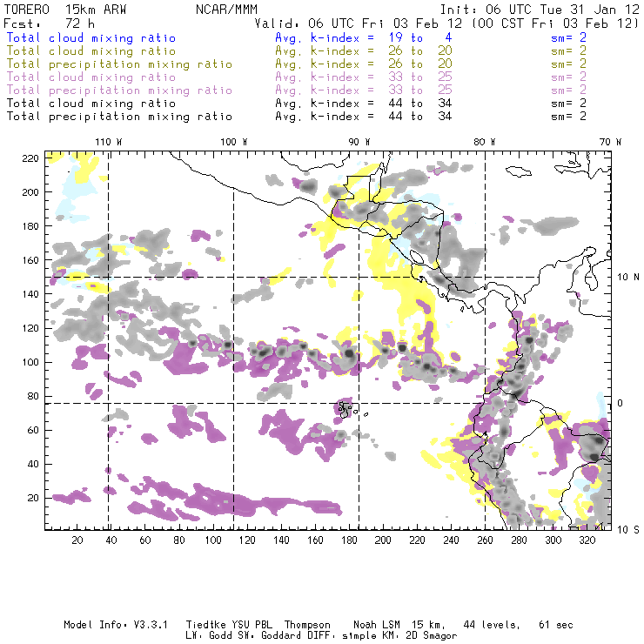Click the 'Model Info: V3.3.1' text
Screen dimensions: 644x644
click(x=116, y=625)
